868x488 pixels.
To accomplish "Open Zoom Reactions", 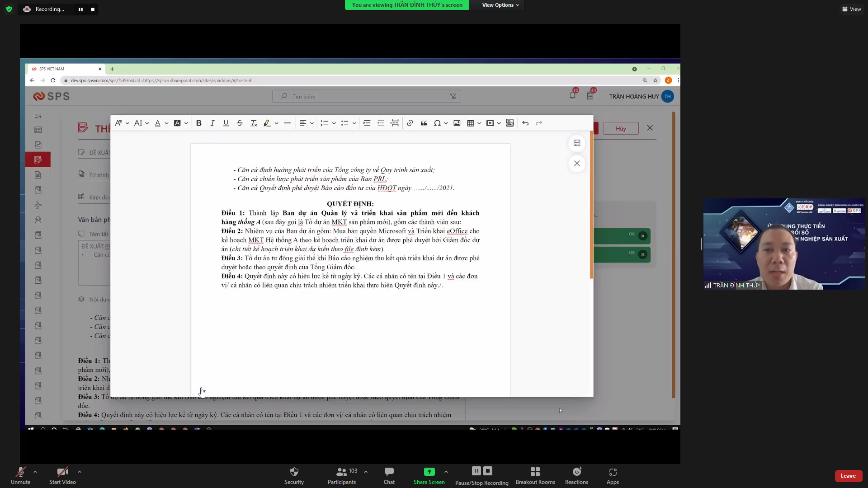I will click(x=576, y=476).
